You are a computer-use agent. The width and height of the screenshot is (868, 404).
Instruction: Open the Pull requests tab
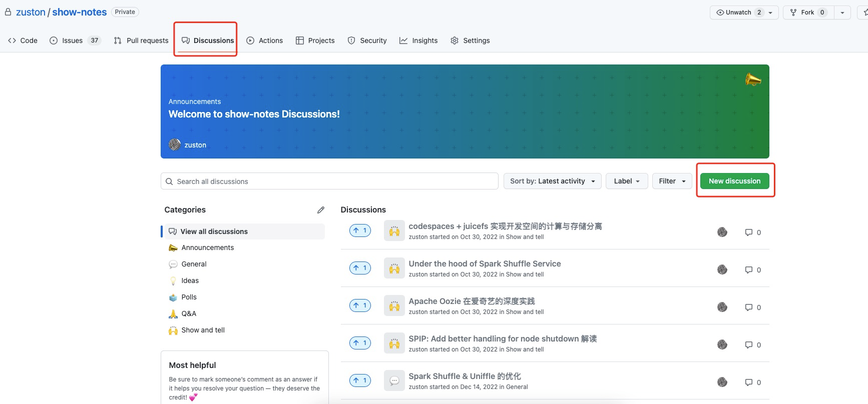tap(141, 40)
